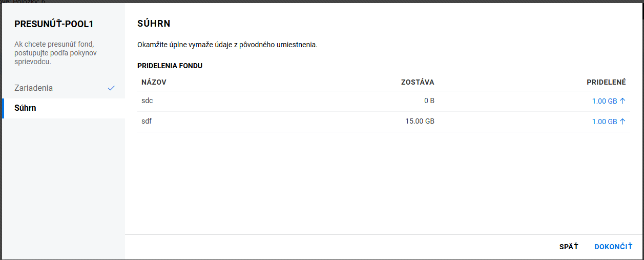Sort by the NÁZOV column header

(x=154, y=82)
